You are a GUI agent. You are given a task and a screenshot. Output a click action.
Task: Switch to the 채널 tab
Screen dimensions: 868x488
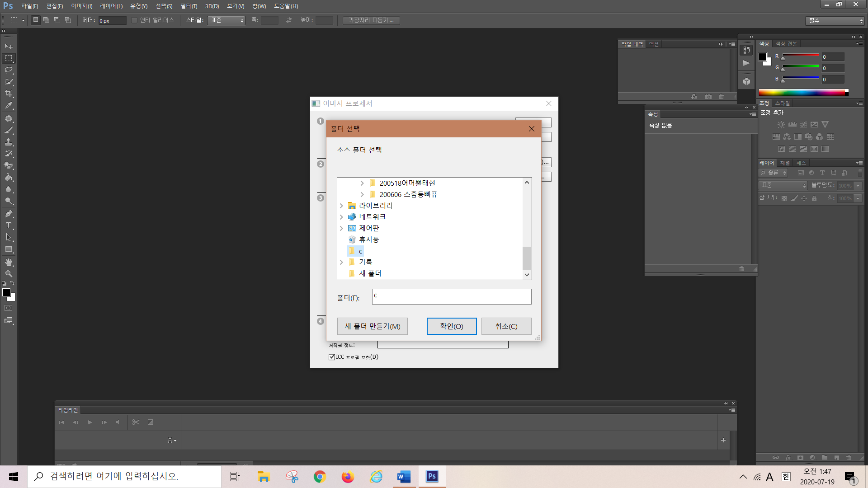click(785, 163)
